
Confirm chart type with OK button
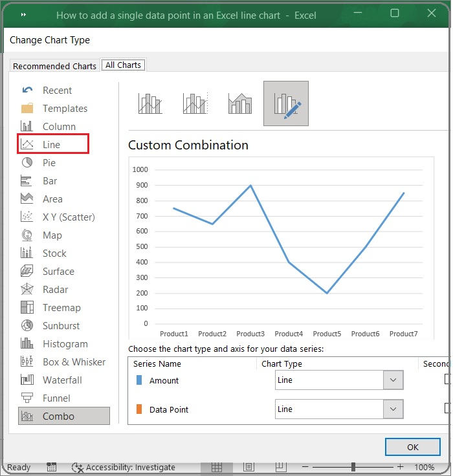(413, 447)
